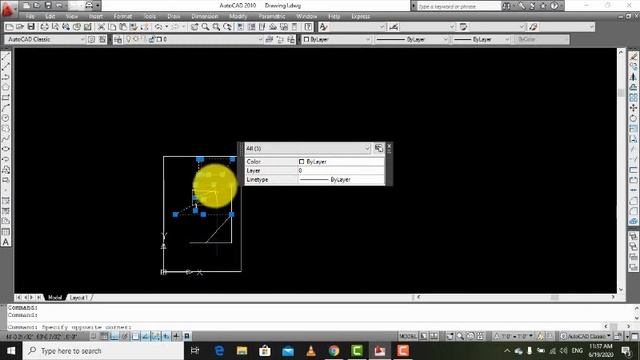
Task: Save drawing with the floppy disk icon
Action: pyautogui.click(x=31, y=27)
